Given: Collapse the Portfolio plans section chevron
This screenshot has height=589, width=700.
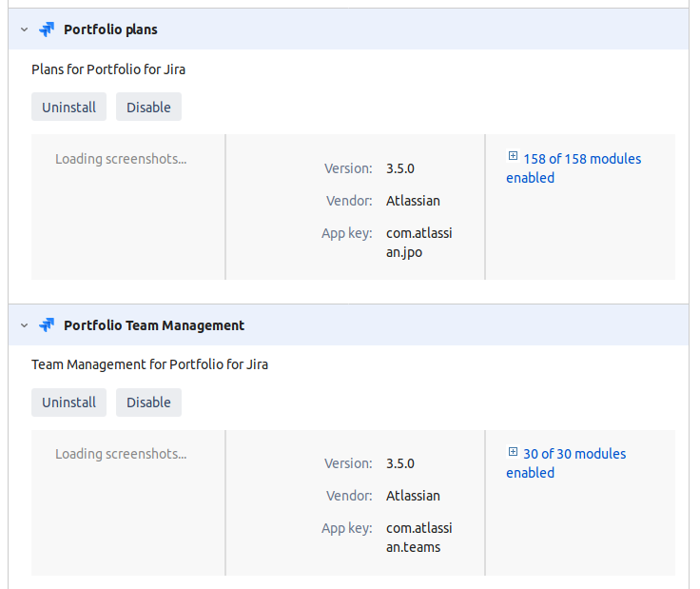Looking at the screenshot, I should (24, 29).
